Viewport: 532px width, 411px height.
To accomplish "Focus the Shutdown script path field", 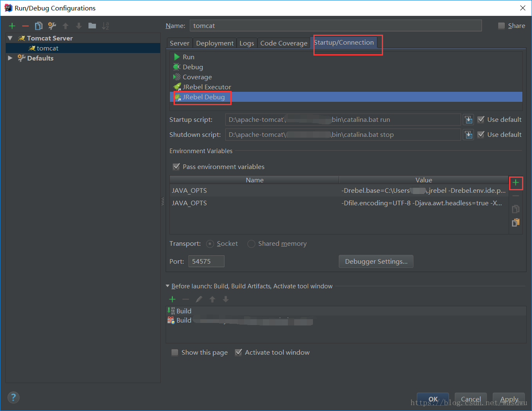I will point(343,135).
